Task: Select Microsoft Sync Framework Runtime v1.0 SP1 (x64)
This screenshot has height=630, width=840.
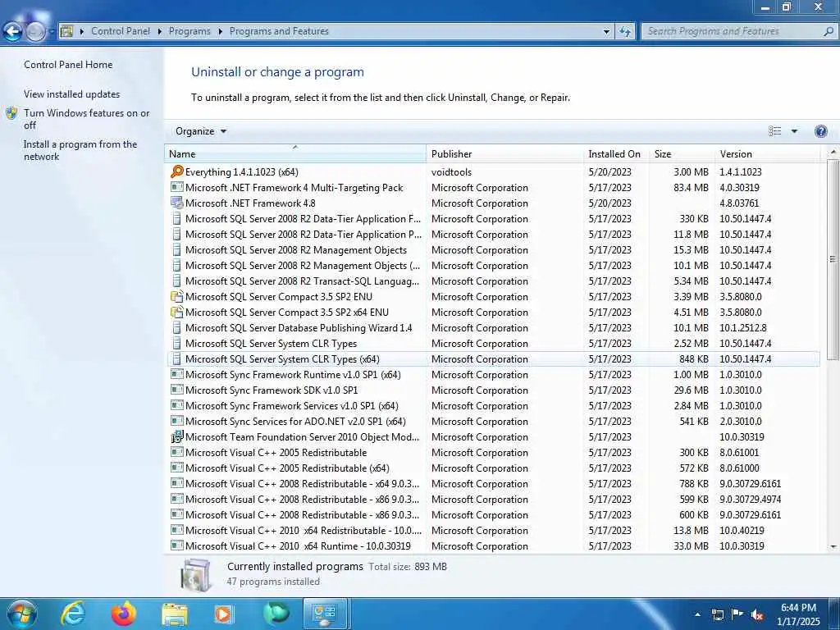Action: (493, 374)
